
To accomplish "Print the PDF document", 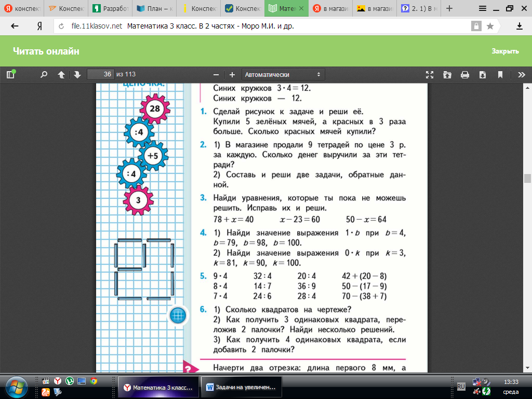I will [x=465, y=74].
